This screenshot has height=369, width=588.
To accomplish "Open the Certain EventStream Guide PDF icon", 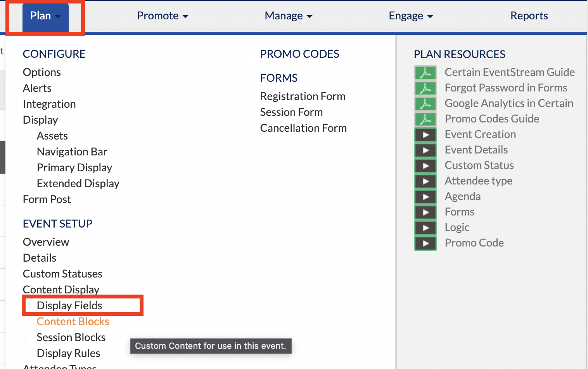I will (x=425, y=72).
